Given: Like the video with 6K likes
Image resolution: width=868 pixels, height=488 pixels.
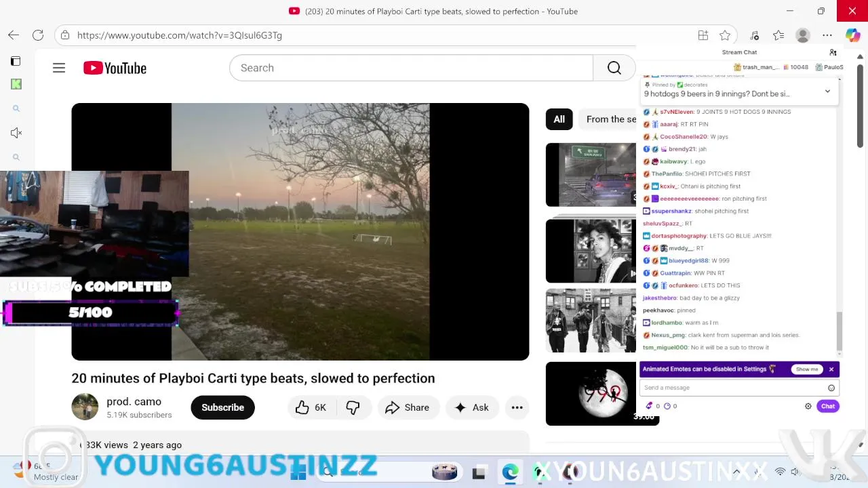Looking at the screenshot, I should tap(311, 407).
